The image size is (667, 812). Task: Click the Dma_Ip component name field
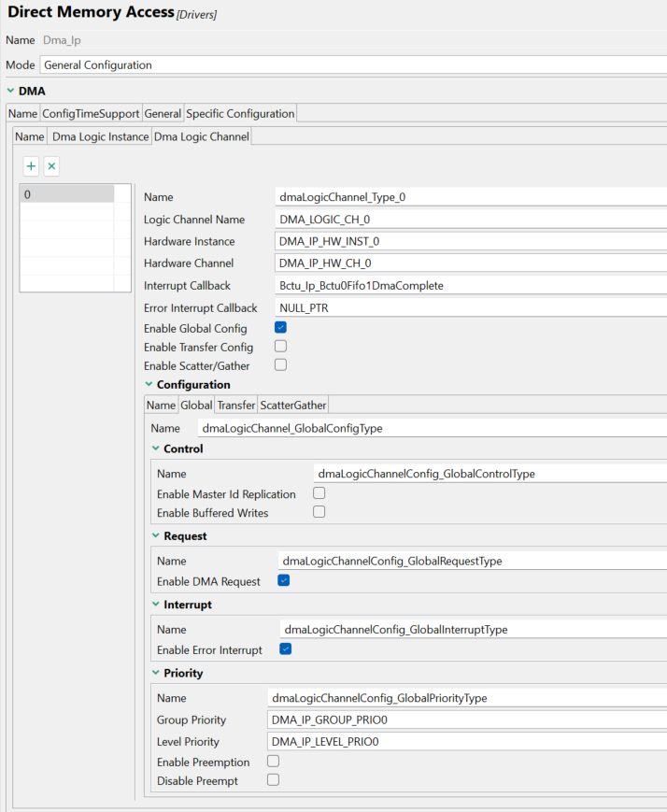[353, 40]
